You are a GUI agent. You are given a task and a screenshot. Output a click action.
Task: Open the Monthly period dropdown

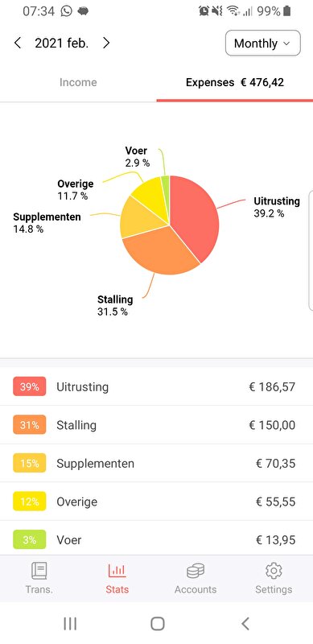263,43
